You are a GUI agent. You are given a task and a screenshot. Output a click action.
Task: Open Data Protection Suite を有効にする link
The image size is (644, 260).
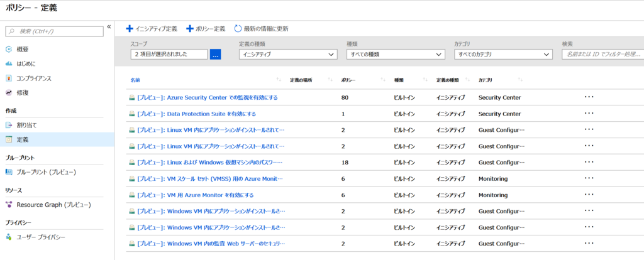click(197, 114)
